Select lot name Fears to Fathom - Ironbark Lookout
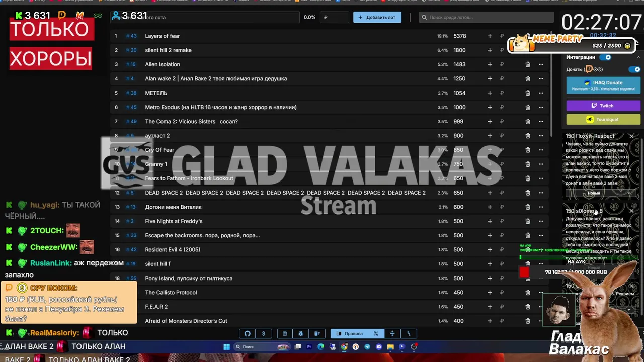This screenshot has height=362, width=644. (189, 178)
